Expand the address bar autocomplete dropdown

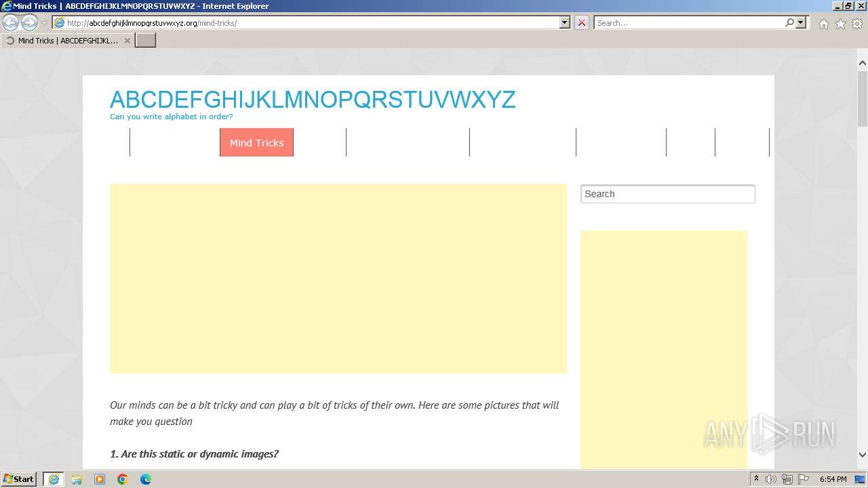pos(565,23)
